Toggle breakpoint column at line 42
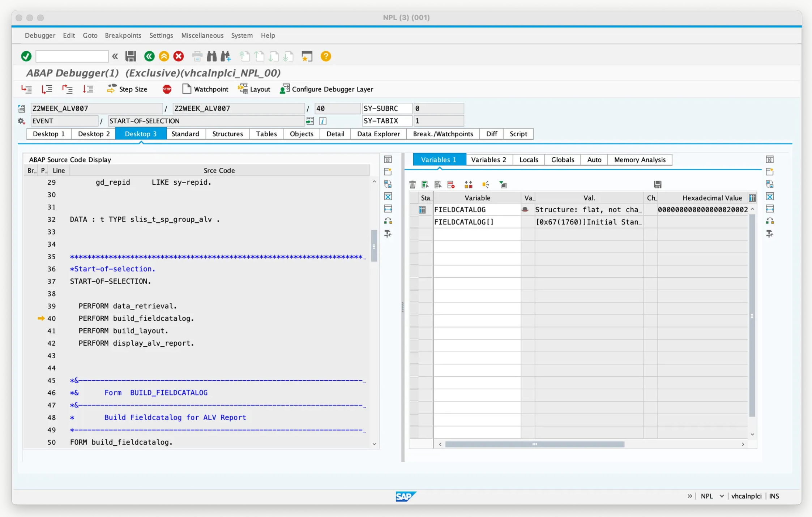 coord(32,343)
